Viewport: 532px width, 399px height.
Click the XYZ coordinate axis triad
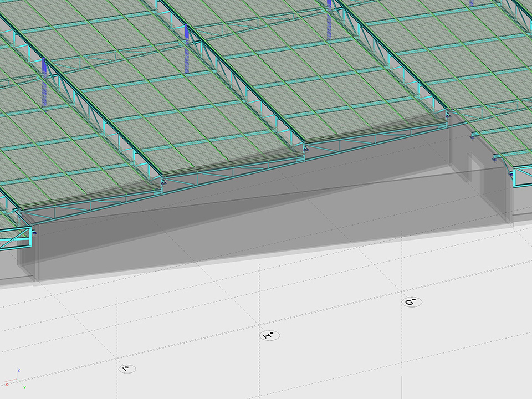[14, 378]
